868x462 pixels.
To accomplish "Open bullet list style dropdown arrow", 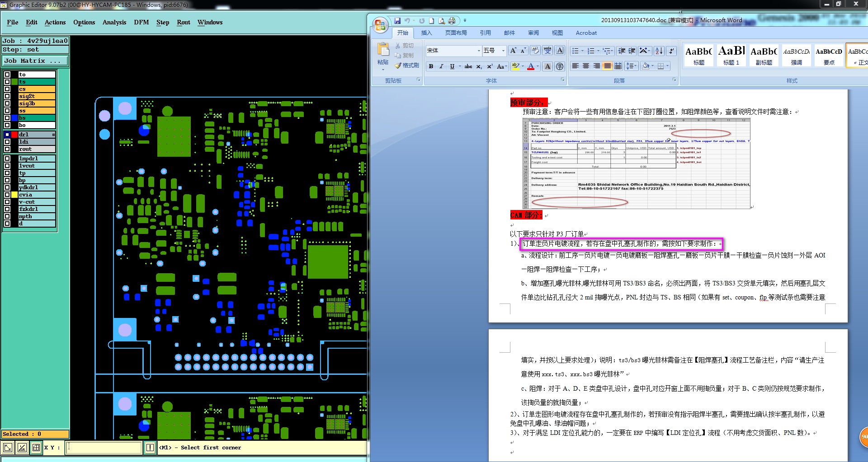I will point(582,51).
